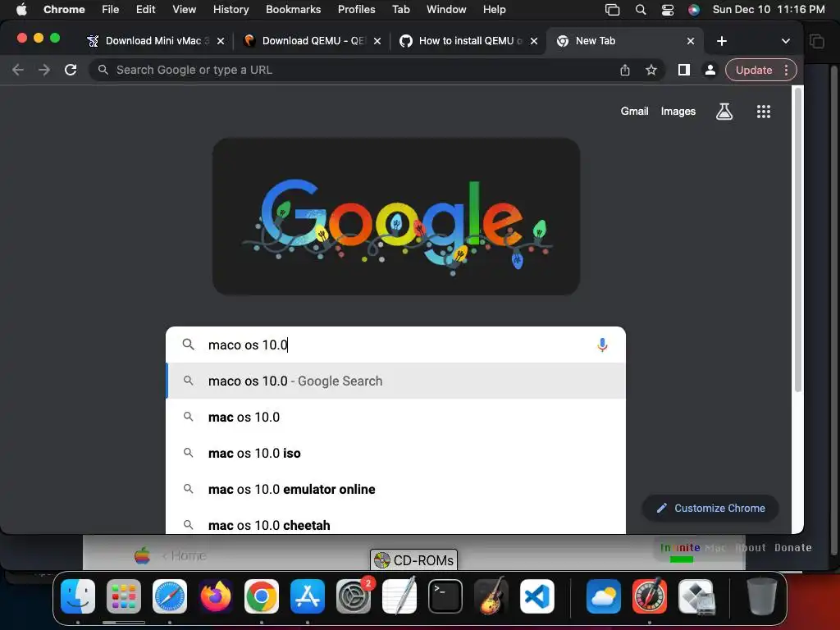The height and width of the screenshot is (630, 840).
Task: Expand the tab search chevron
Action: [x=785, y=41]
